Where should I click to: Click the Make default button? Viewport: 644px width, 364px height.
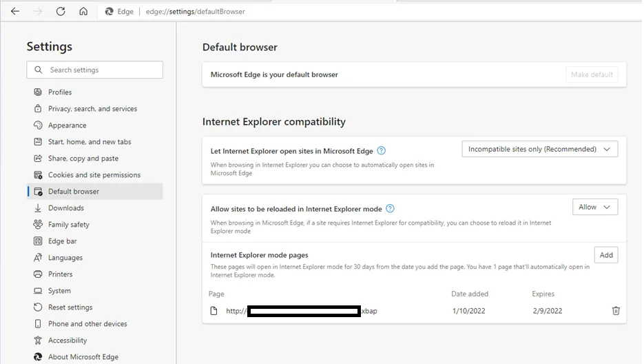coord(592,74)
